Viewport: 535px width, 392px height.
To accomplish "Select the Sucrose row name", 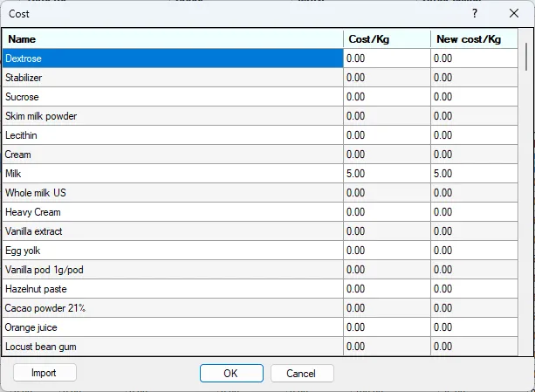I will click(x=173, y=97).
